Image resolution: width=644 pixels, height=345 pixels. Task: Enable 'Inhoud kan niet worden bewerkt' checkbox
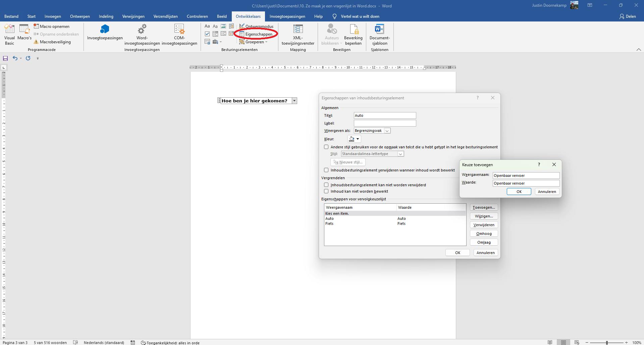click(326, 191)
